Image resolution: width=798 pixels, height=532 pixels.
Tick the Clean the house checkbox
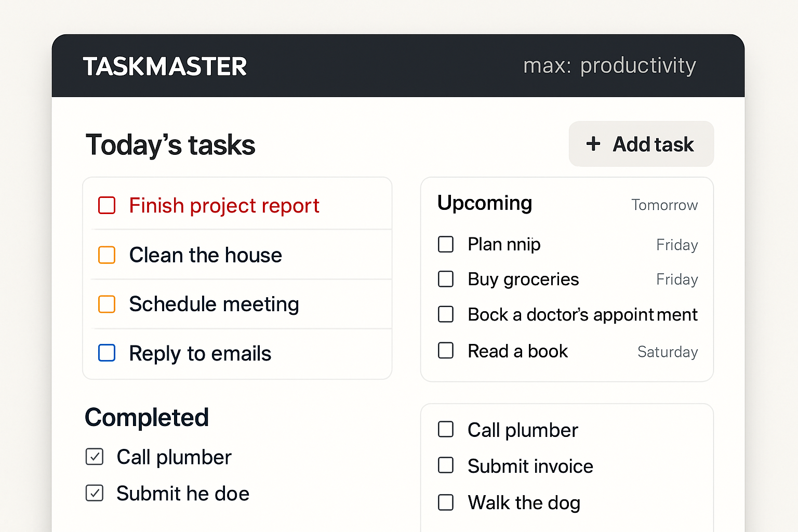click(107, 255)
